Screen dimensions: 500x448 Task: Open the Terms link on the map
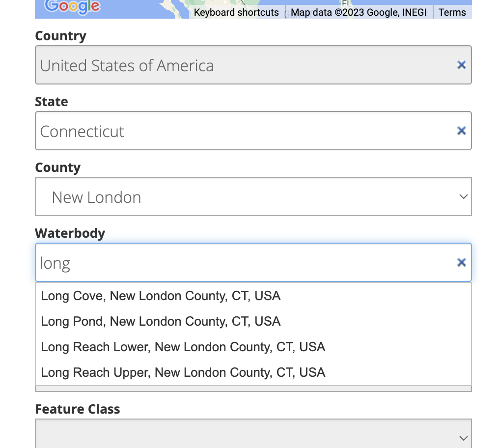[452, 12]
